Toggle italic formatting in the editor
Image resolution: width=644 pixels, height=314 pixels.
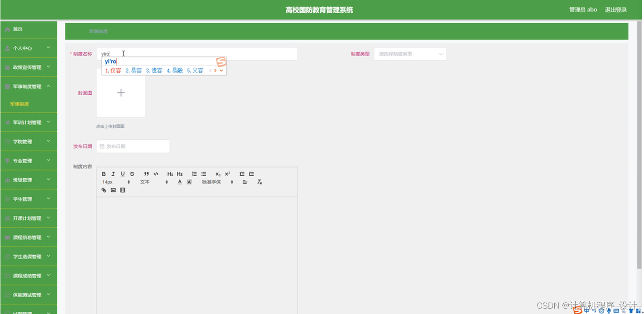click(x=113, y=174)
